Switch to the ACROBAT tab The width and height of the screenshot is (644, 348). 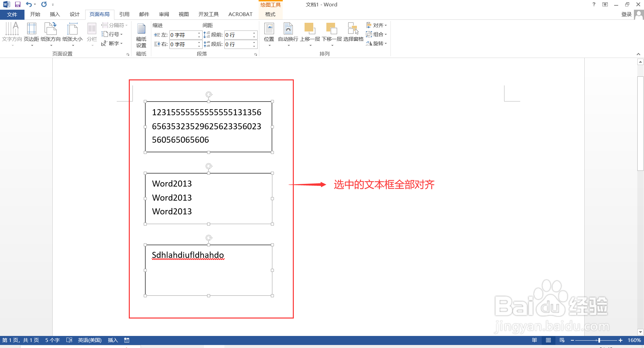[x=240, y=14]
